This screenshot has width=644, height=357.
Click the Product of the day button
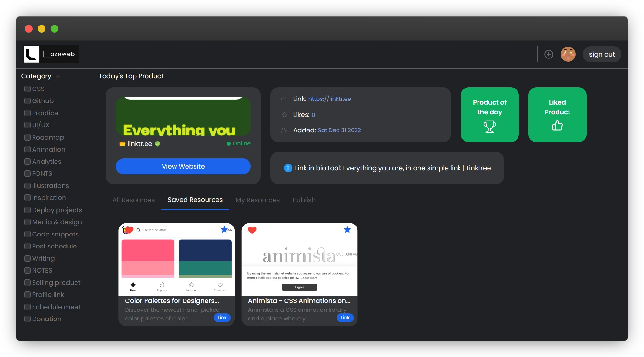(x=489, y=115)
